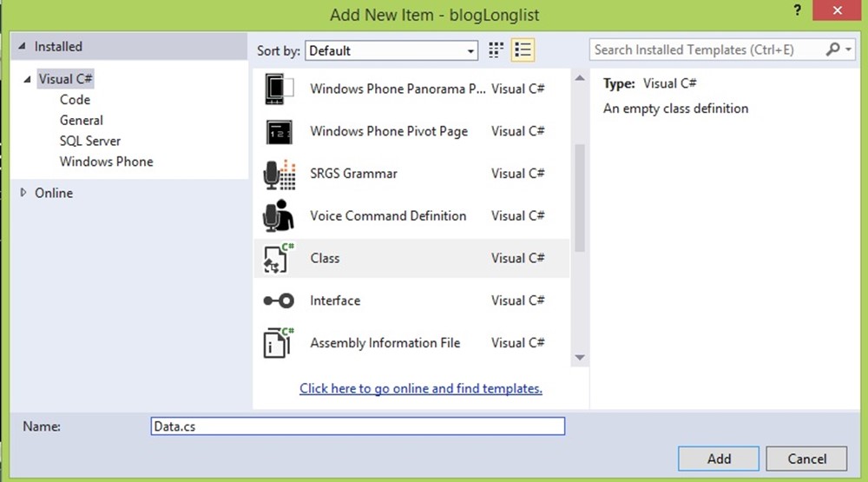The image size is (868, 482).
Task: Select the Windows Phone Panorama Page icon
Action: (x=279, y=89)
